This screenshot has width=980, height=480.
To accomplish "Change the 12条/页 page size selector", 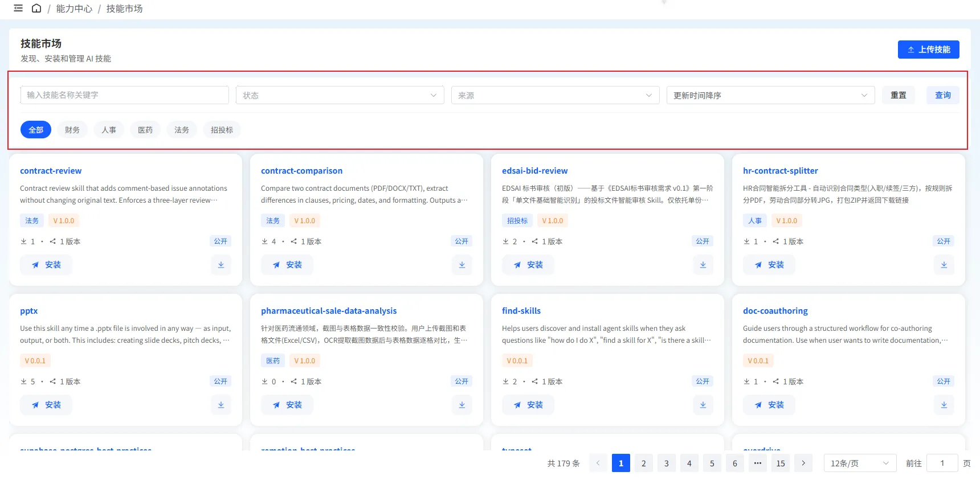I will click(x=860, y=463).
